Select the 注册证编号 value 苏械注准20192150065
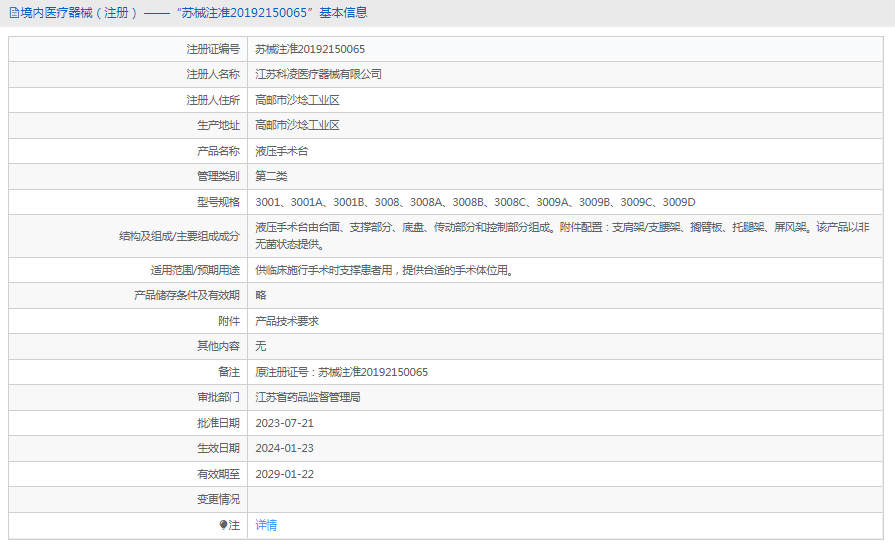The width and height of the screenshot is (895, 544). point(310,49)
